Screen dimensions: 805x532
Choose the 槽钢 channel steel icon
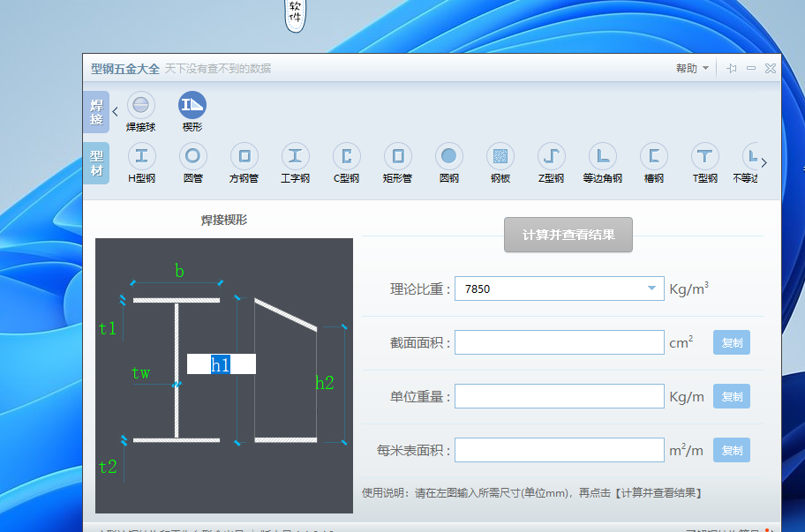coord(654,156)
